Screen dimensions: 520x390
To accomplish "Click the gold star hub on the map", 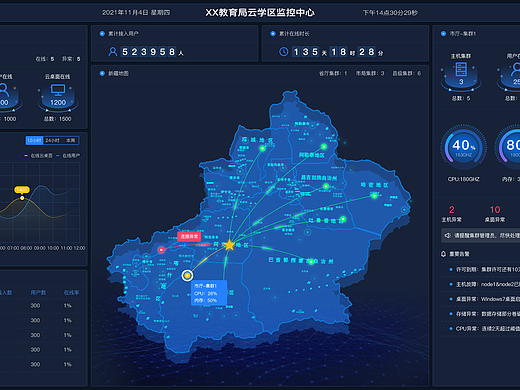I will pos(229,245).
